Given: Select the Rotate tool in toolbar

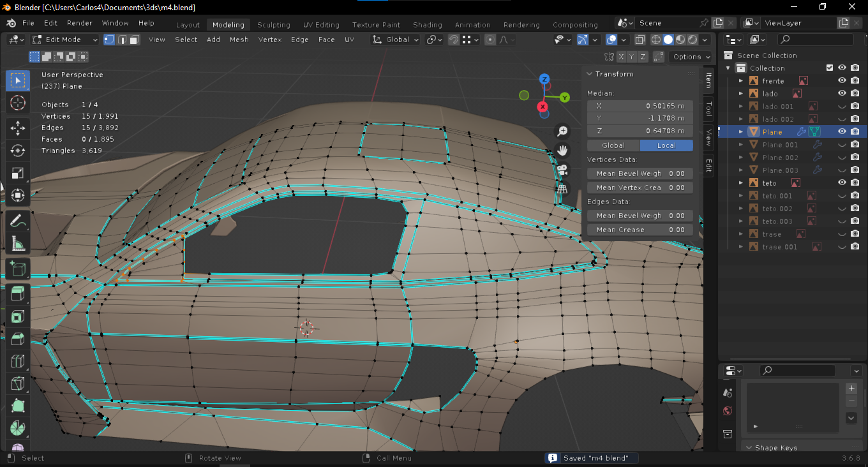Looking at the screenshot, I should coord(18,151).
